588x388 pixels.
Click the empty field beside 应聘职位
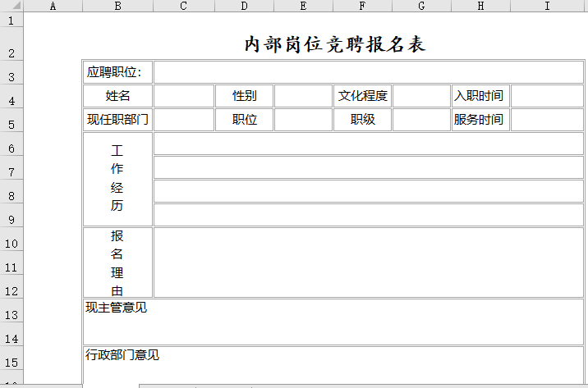[367, 72]
